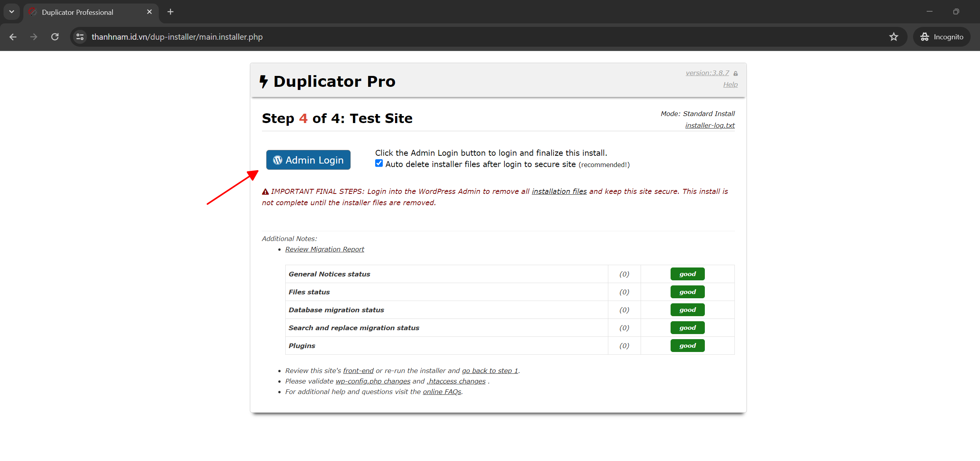The height and width of the screenshot is (461, 980).
Task: Click the Duplicator Pro title text
Action: pyautogui.click(x=334, y=81)
